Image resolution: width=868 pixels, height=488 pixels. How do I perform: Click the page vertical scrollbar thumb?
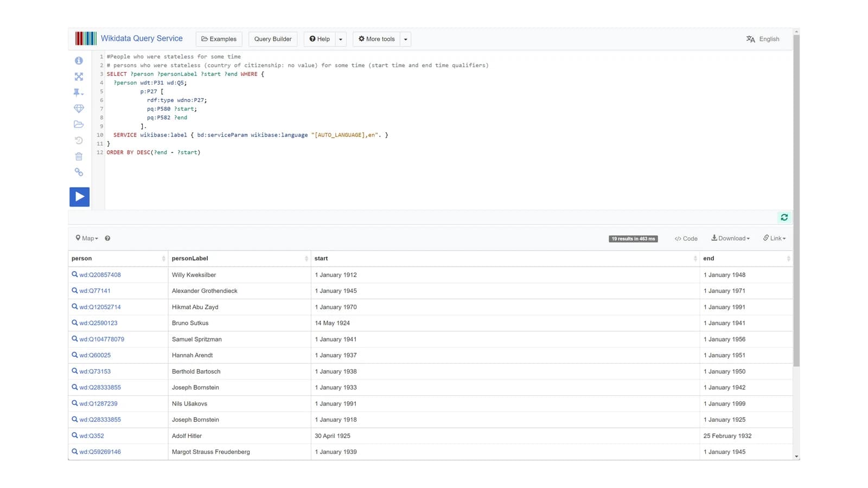(796, 201)
